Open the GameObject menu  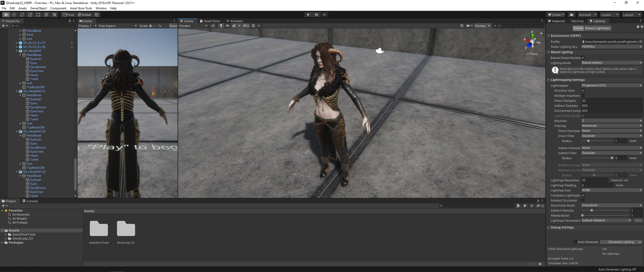tap(38, 8)
